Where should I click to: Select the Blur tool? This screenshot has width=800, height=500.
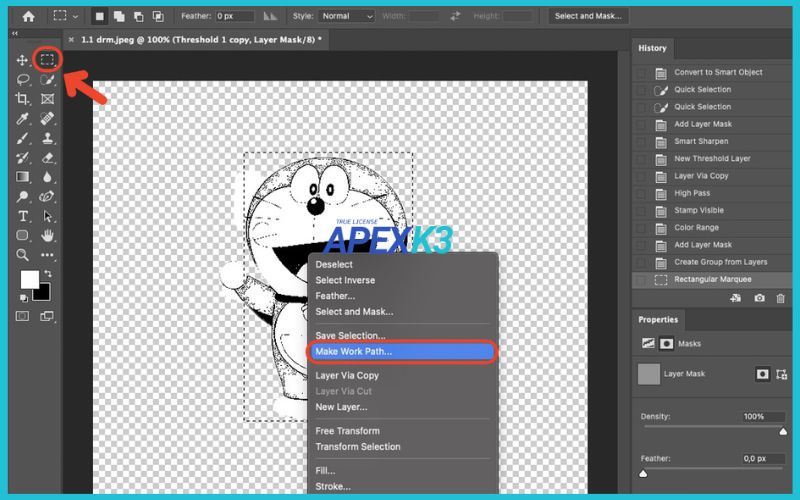pyautogui.click(x=47, y=177)
